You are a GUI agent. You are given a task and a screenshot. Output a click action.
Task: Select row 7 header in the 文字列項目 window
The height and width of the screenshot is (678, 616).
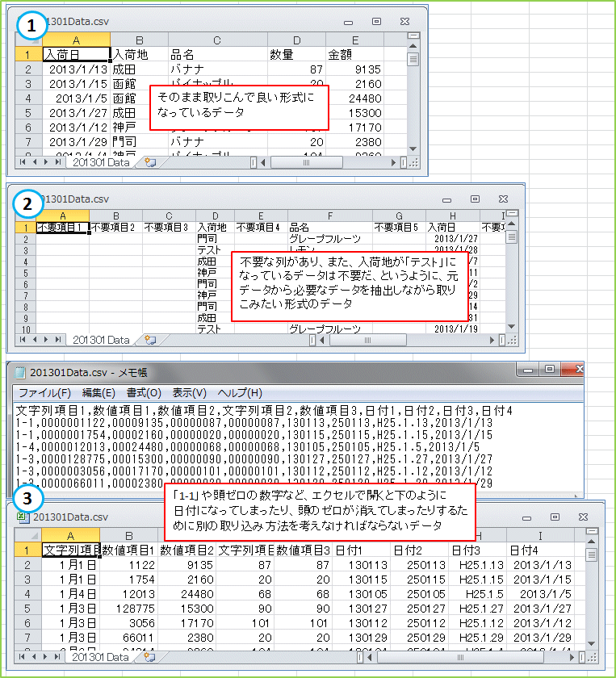[x=27, y=638]
